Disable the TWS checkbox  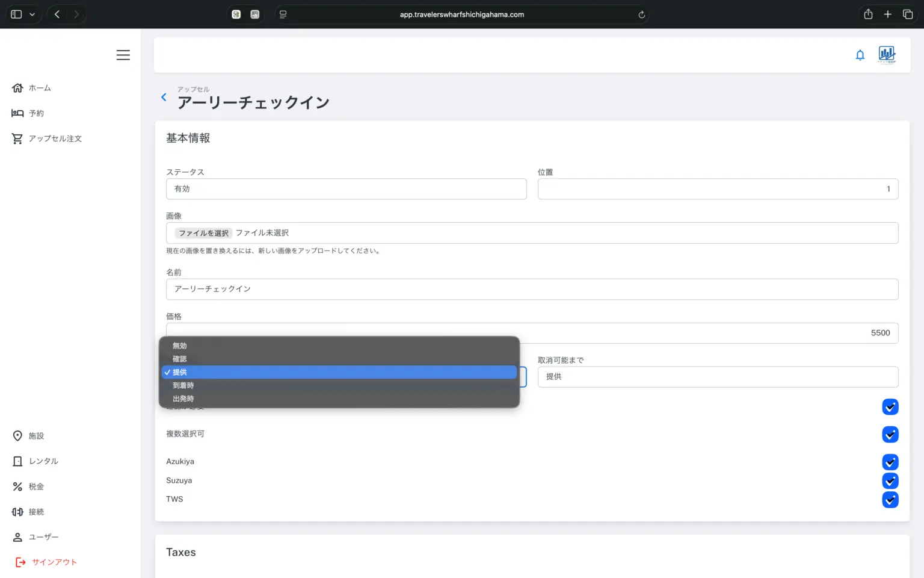pos(890,499)
